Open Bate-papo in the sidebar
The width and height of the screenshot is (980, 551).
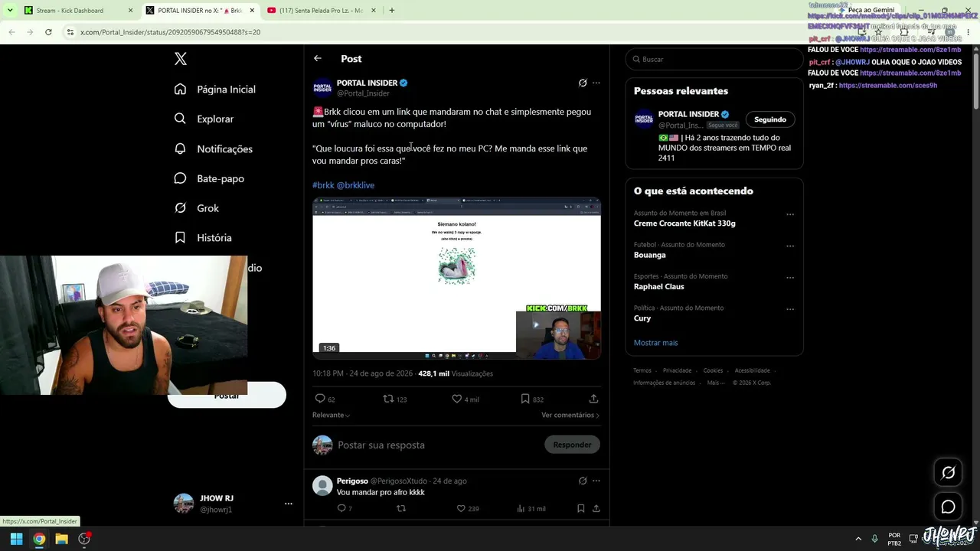click(209, 178)
